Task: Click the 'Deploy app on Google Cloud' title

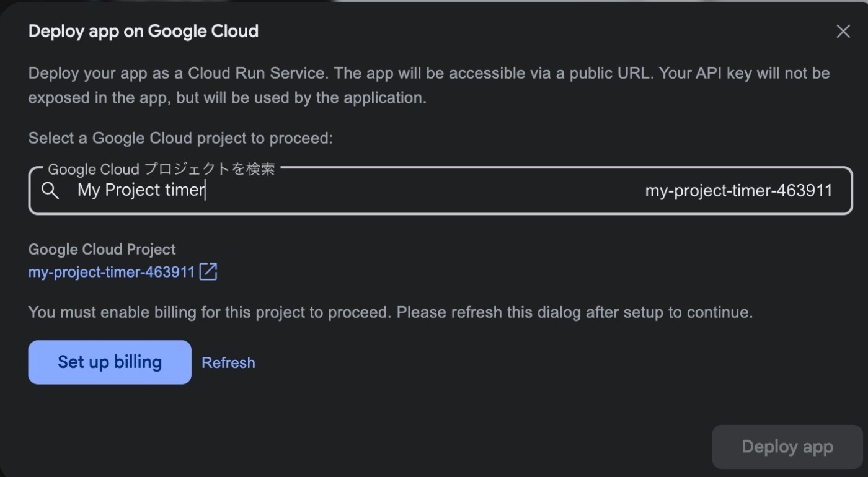Action: pos(143,31)
